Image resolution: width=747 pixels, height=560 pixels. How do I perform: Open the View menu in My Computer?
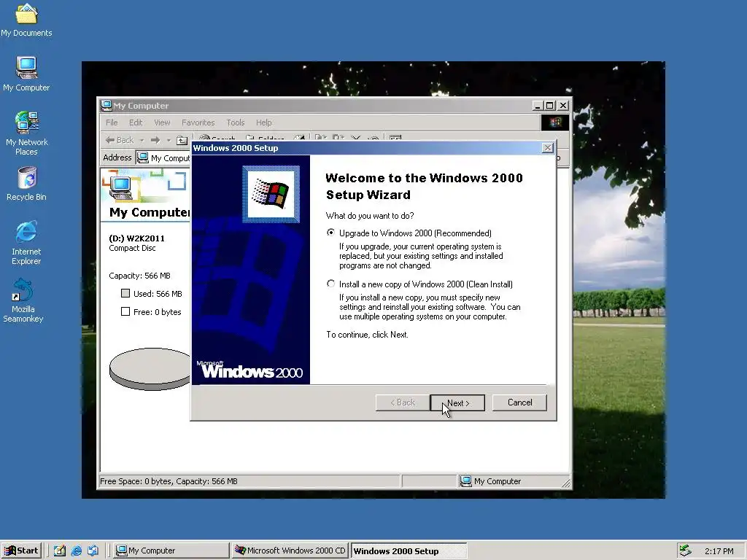coord(162,122)
